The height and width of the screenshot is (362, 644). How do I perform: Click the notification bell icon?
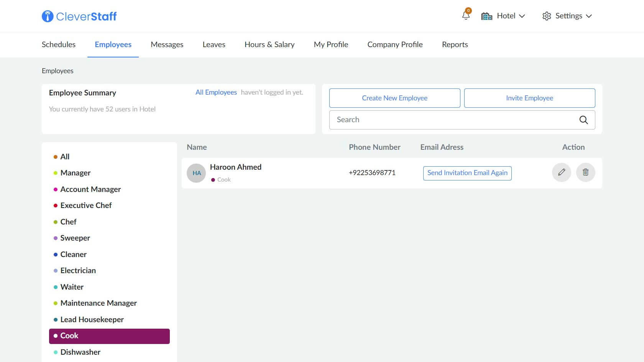(466, 16)
